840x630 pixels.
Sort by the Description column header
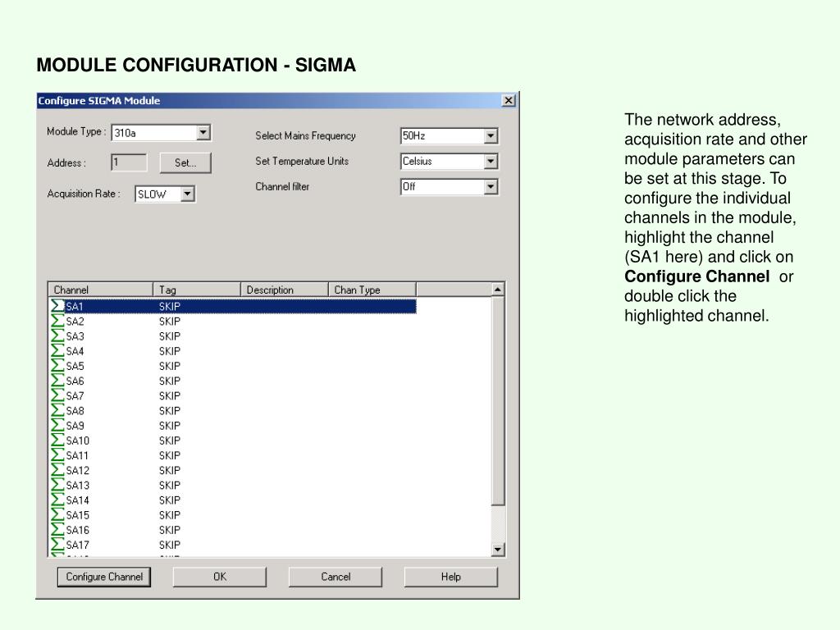click(285, 290)
